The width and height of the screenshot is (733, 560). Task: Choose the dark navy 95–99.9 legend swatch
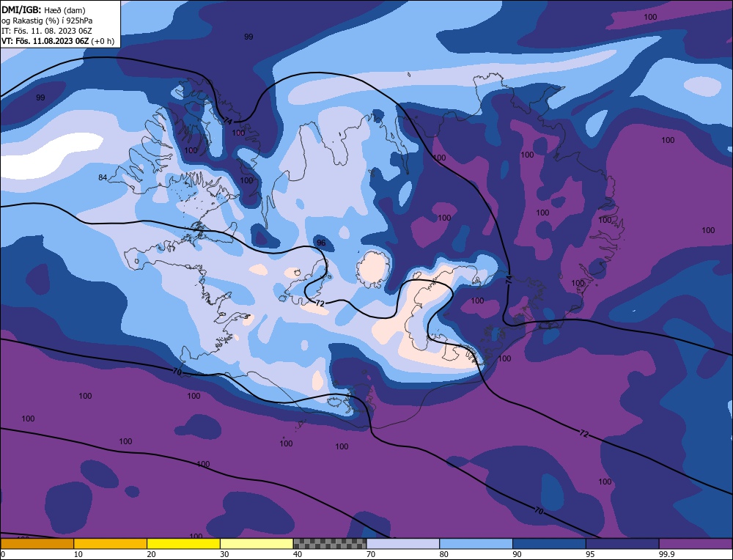(x=622, y=544)
